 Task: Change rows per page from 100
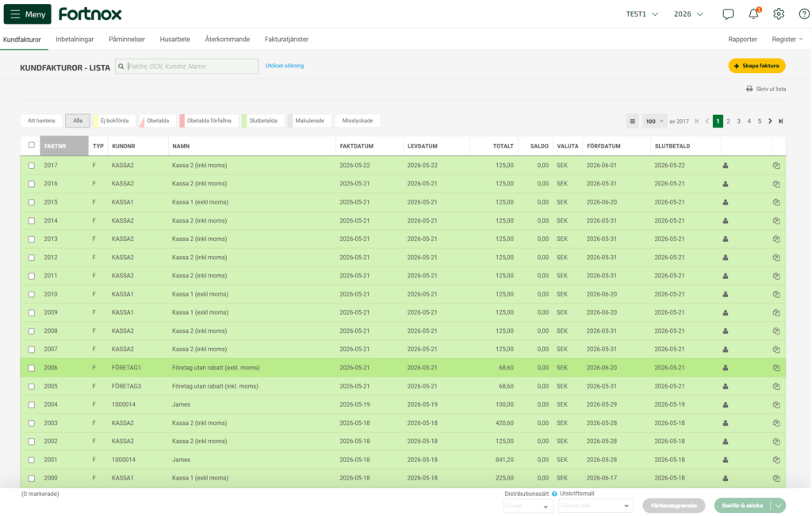654,121
